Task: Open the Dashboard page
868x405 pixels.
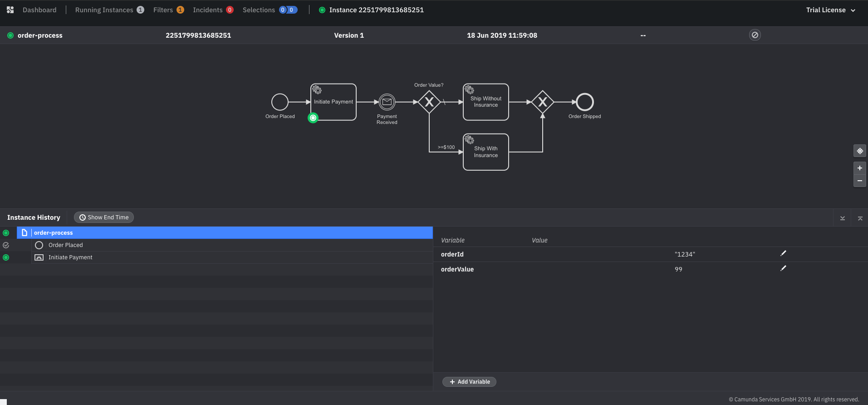Action: click(39, 10)
